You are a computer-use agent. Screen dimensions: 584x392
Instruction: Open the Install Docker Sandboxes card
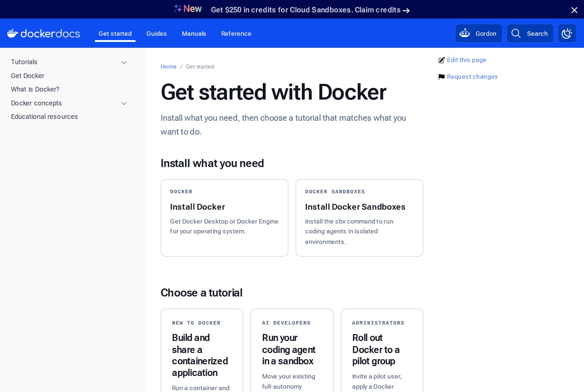coord(360,218)
